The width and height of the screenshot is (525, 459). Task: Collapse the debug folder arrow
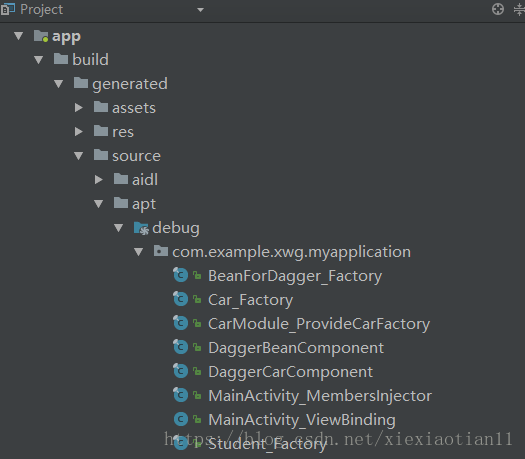119,228
